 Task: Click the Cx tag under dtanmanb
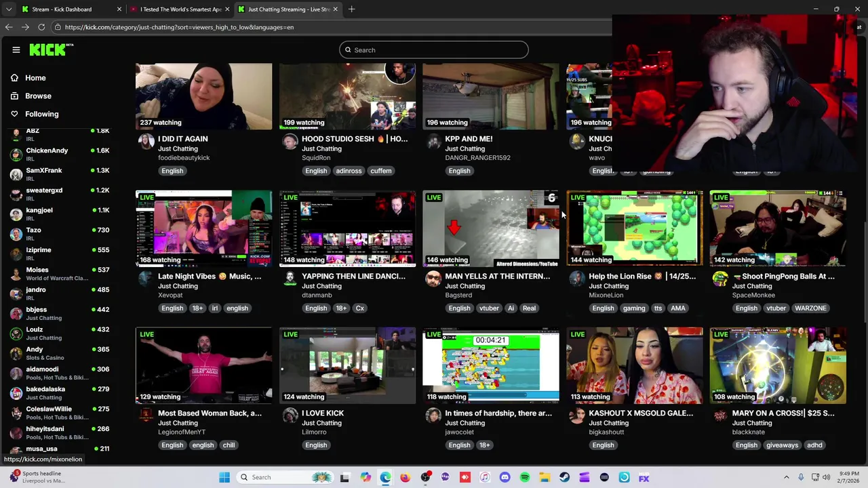pos(359,308)
